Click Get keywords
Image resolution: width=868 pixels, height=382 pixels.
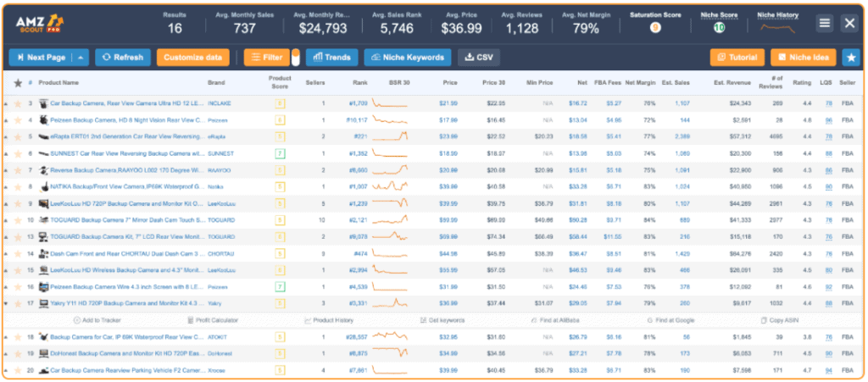pos(442,320)
